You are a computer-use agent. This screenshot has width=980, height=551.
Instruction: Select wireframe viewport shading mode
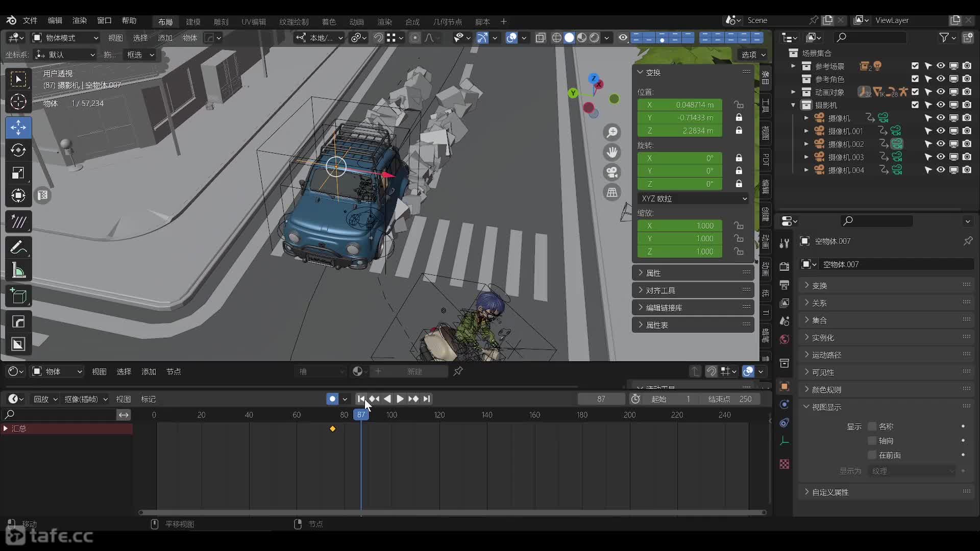click(x=556, y=38)
